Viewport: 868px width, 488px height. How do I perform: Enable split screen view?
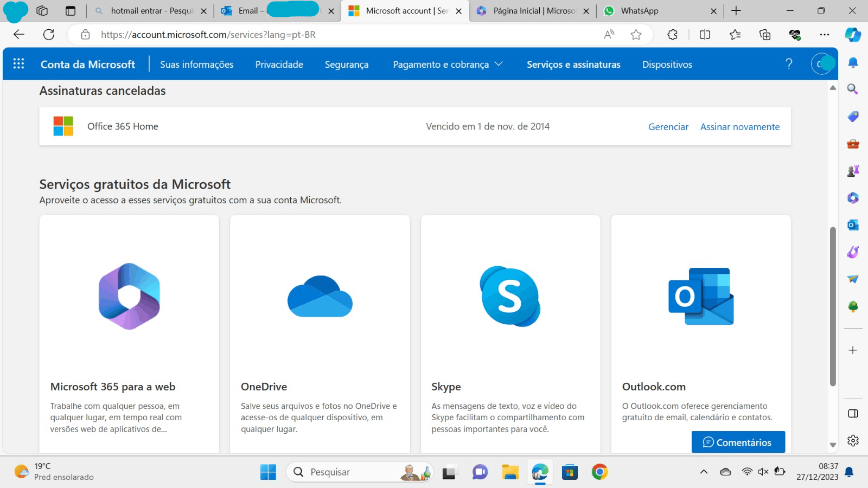(705, 35)
